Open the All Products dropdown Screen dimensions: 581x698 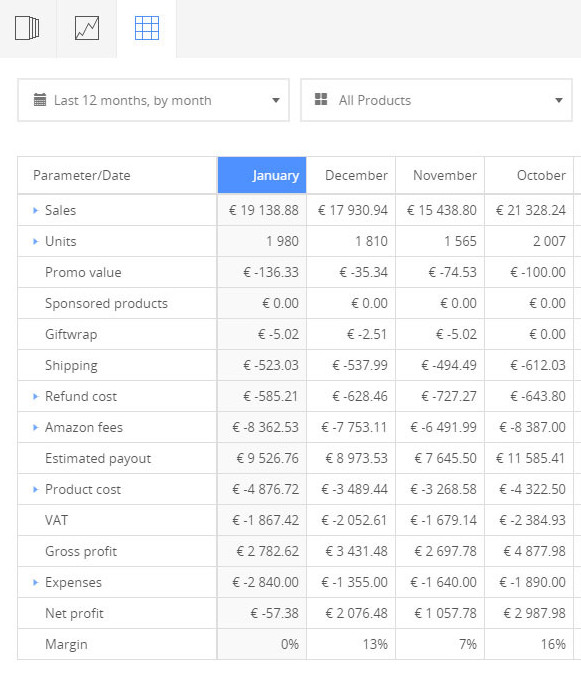point(436,100)
